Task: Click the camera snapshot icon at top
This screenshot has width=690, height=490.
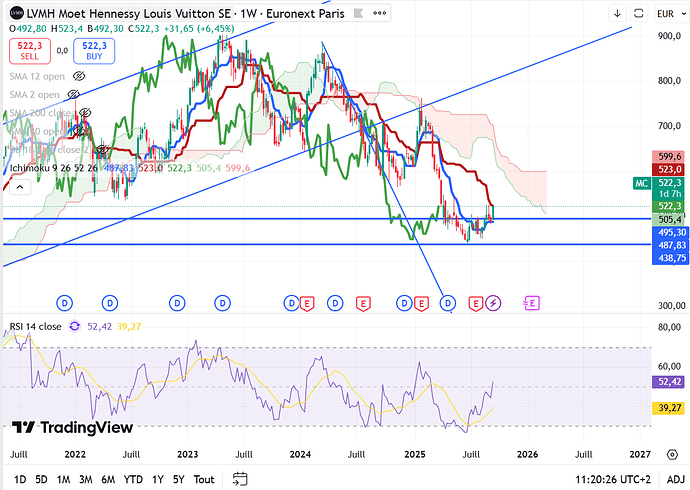Action: (x=637, y=13)
